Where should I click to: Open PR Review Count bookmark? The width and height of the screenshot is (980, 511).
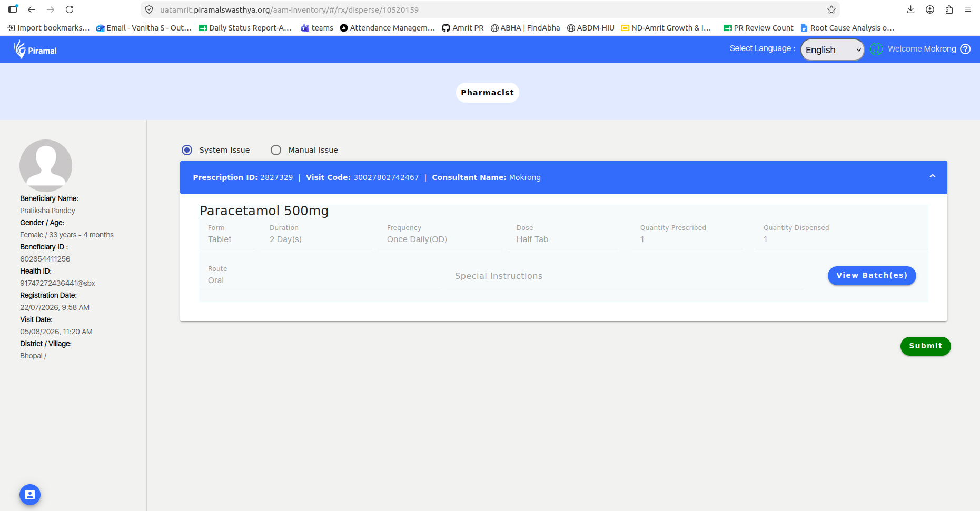tap(758, 28)
